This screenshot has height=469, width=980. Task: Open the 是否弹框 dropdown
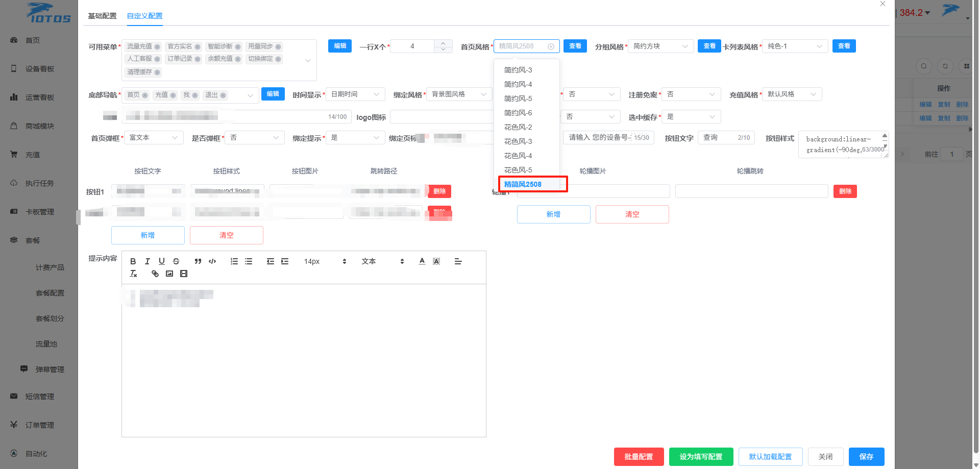coord(255,138)
